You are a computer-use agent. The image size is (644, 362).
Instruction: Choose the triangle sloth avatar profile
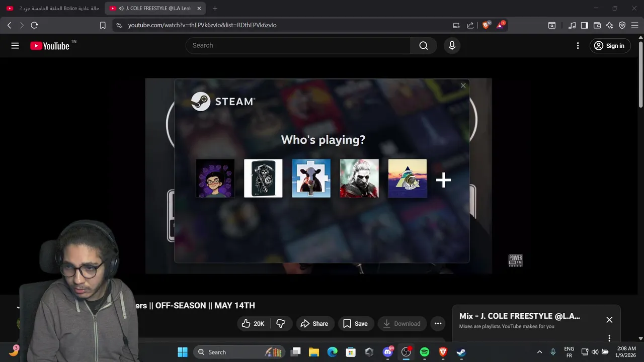point(408,178)
